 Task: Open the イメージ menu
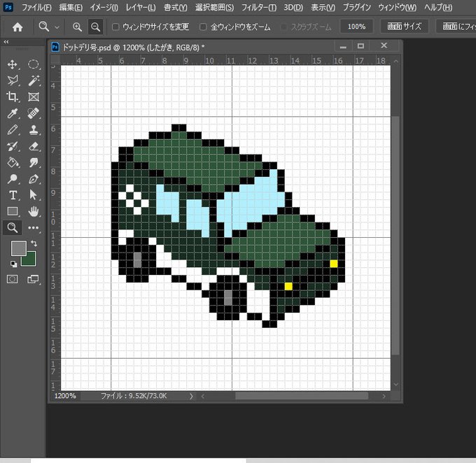(104, 7)
